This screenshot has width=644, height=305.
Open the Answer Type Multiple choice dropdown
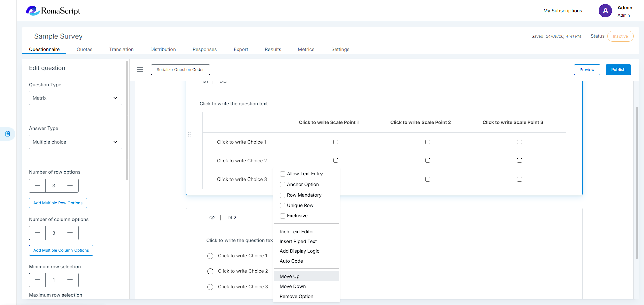tap(76, 142)
